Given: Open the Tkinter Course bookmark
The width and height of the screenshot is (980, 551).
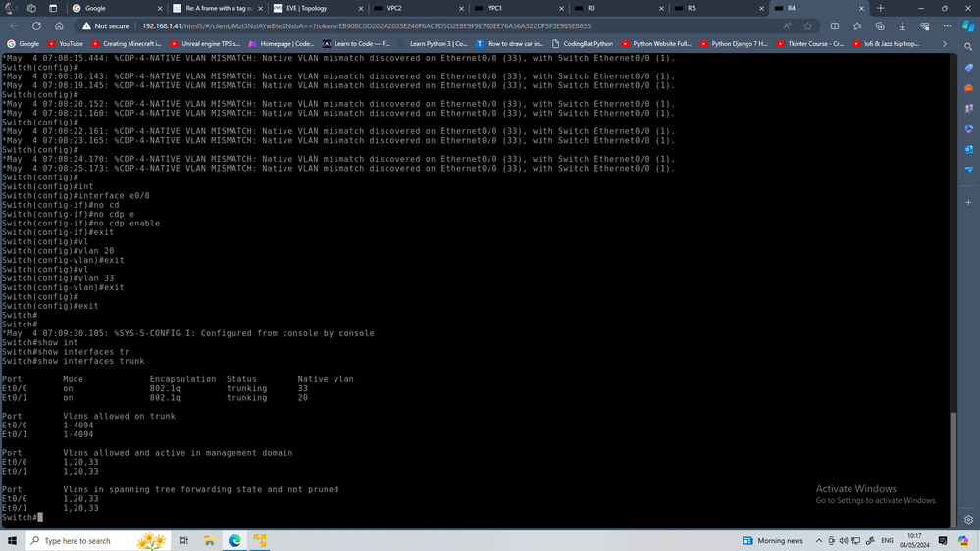Looking at the screenshot, I should (810, 44).
